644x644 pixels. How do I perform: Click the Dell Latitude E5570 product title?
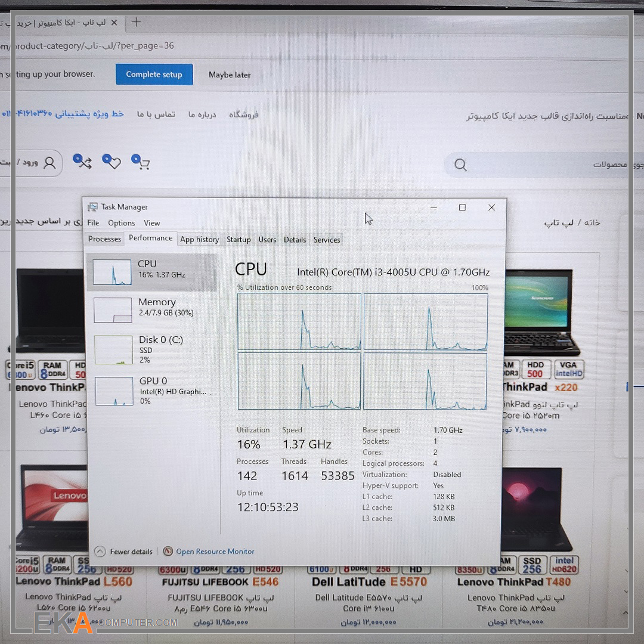tap(369, 582)
